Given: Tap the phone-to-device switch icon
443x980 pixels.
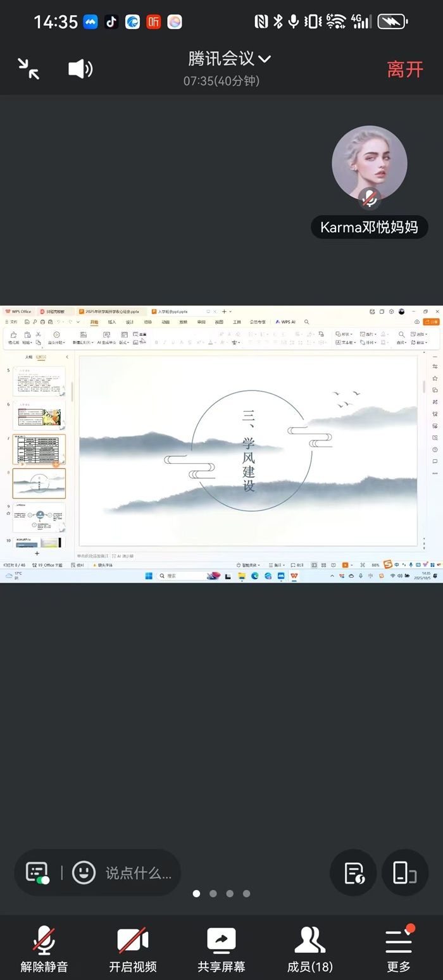Looking at the screenshot, I should 404,872.
